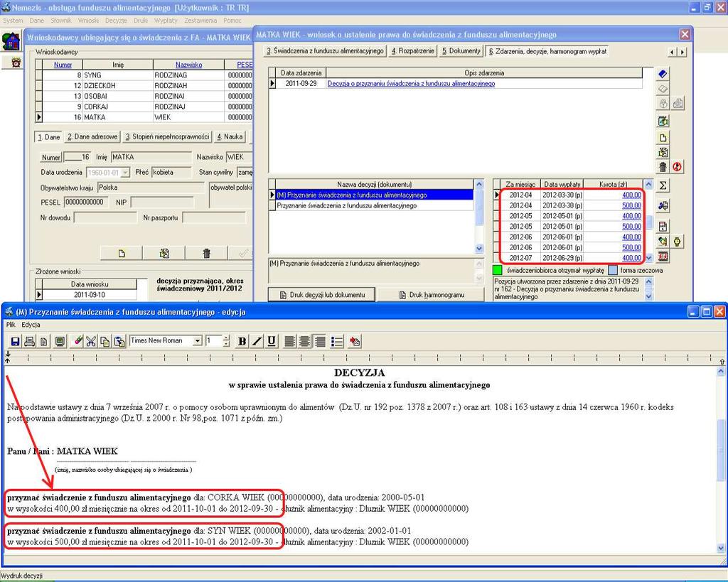Click the blue diamond icon beside the events list

[x=663, y=74]
